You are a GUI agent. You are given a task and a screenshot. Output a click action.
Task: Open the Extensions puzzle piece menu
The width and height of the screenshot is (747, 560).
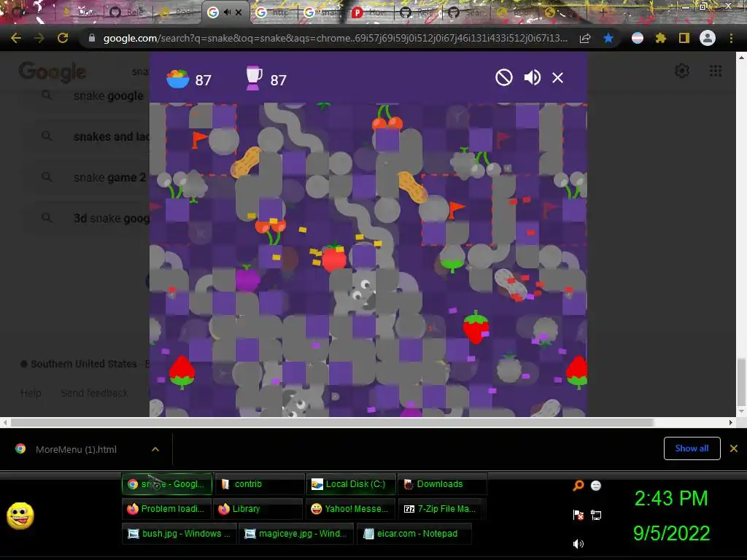point(660,38)
